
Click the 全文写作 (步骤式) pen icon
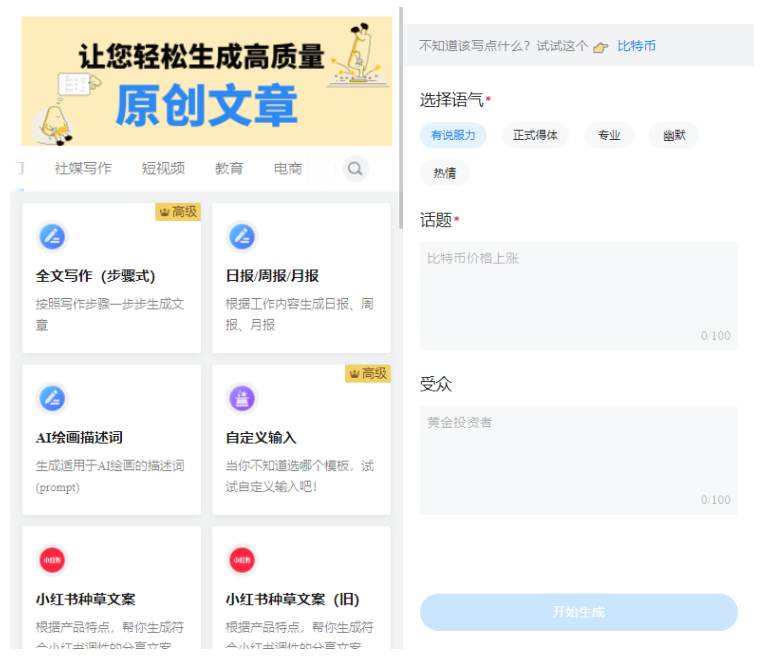click(52, 237)
